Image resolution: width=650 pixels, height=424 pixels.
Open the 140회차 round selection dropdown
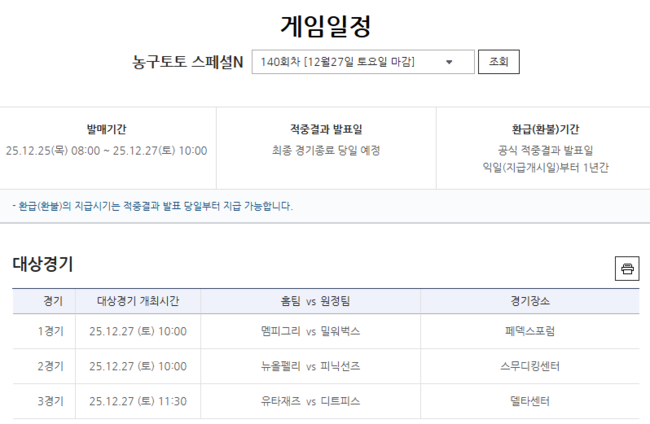pyautogui.click(x=361, y=62)
